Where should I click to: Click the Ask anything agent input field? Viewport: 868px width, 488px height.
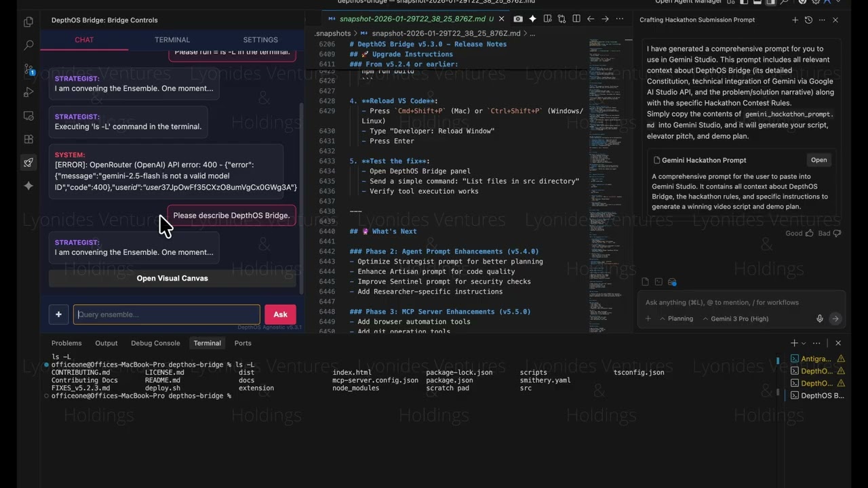741,303
